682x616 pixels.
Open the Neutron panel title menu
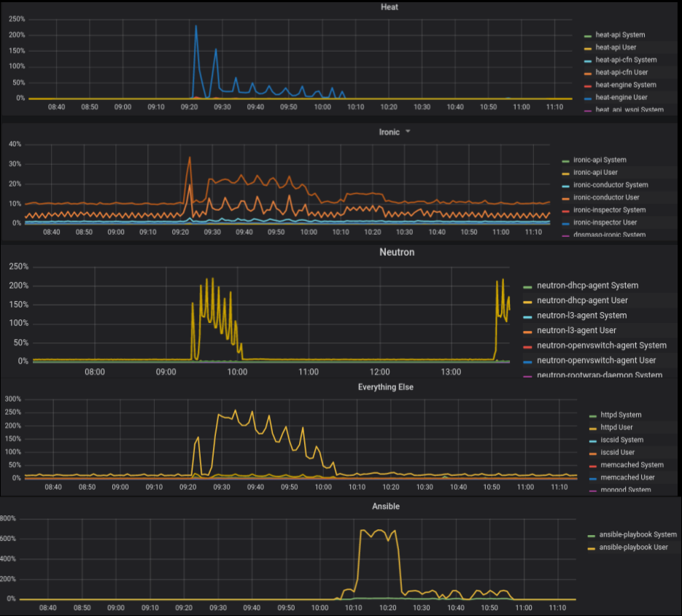point(397,252)
